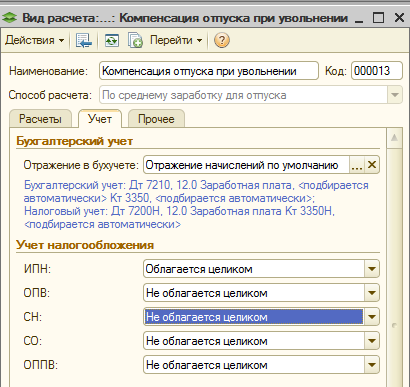Switch to the Расчеты tab
This screenshot has width=410, height=387.
pyautogui.click(x=40, y=119)
